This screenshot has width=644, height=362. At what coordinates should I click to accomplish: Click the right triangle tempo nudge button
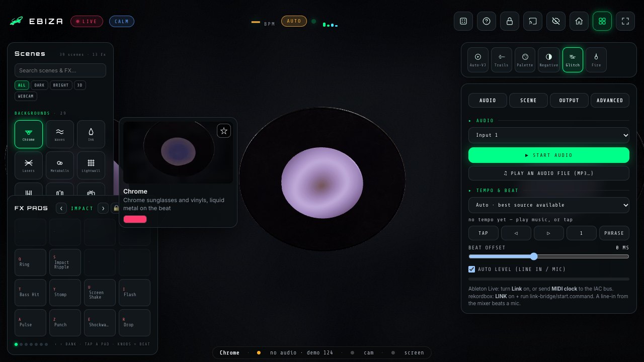pos(549,233)
